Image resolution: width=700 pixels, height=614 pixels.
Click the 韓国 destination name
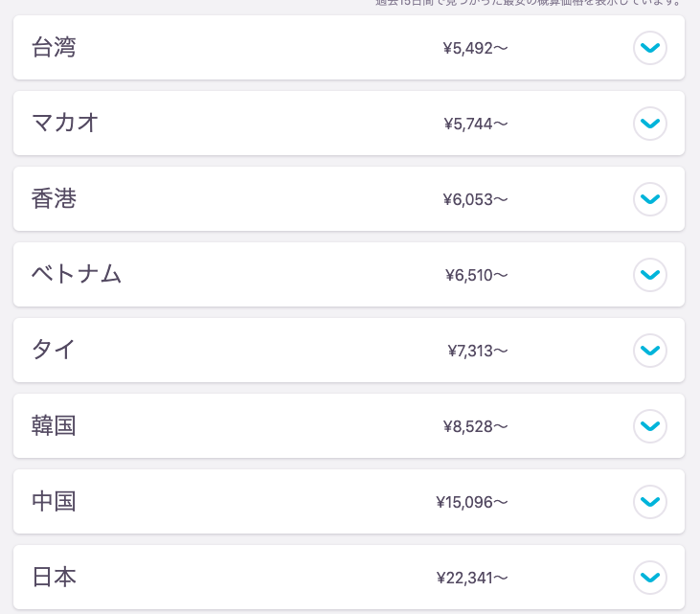54,425
